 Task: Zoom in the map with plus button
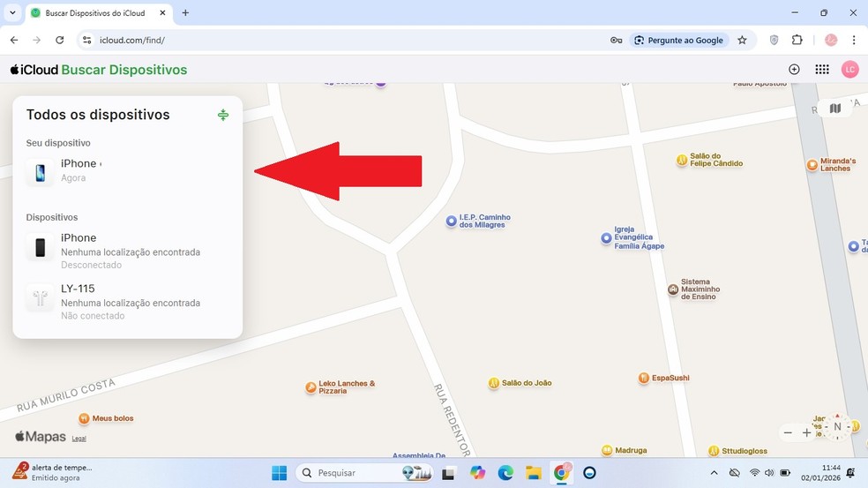[x=806, y=432]
